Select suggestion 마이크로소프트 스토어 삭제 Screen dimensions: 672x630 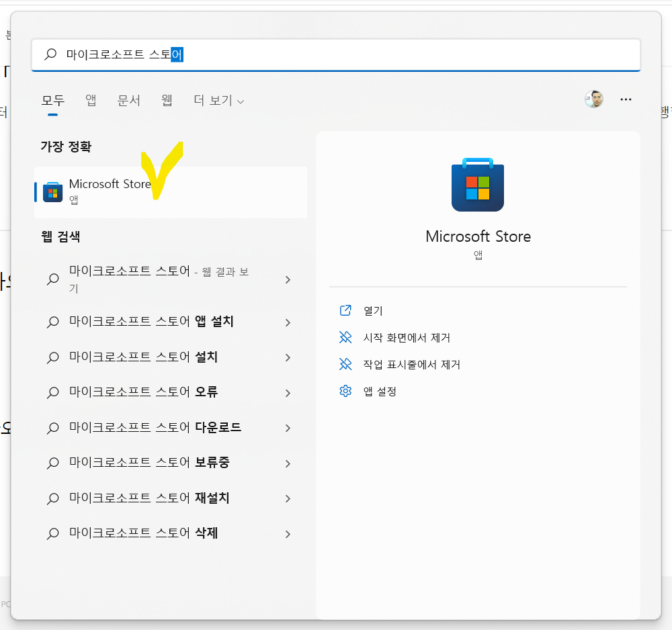171,534
